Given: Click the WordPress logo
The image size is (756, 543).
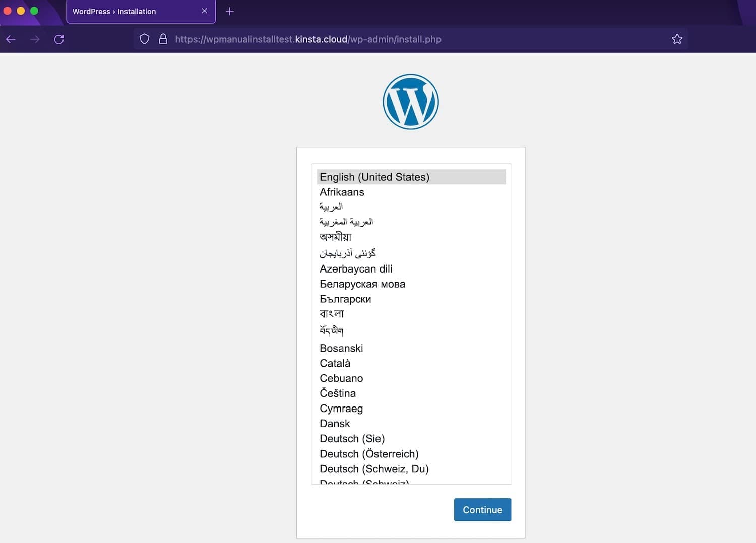Looking at the screenshot, I should (411, 101).
